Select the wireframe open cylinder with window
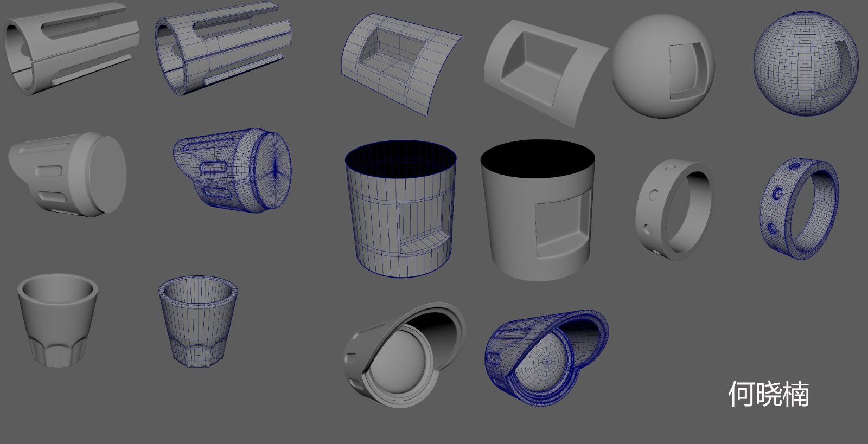 (x=400, y=209)
